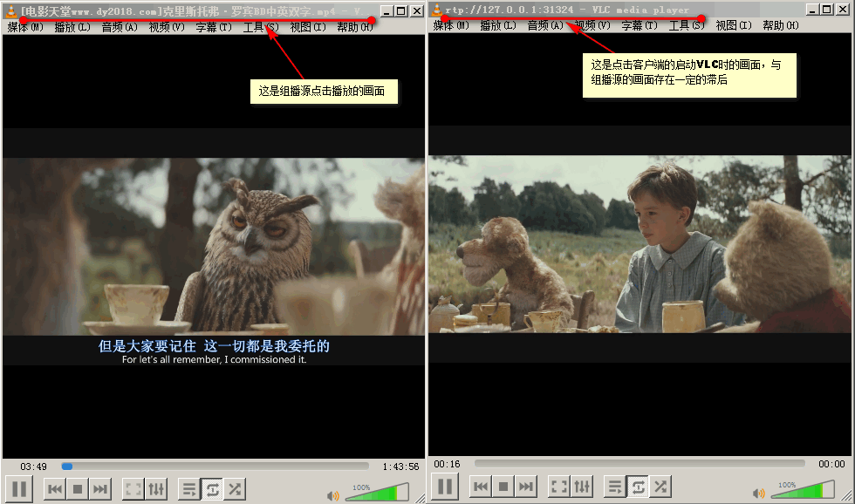Open 工具(S) menu in left VLC window

point(261,27)
